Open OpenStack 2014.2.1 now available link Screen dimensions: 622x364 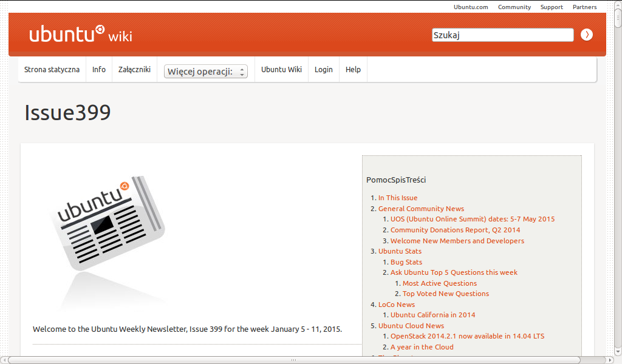coord(467,336)
